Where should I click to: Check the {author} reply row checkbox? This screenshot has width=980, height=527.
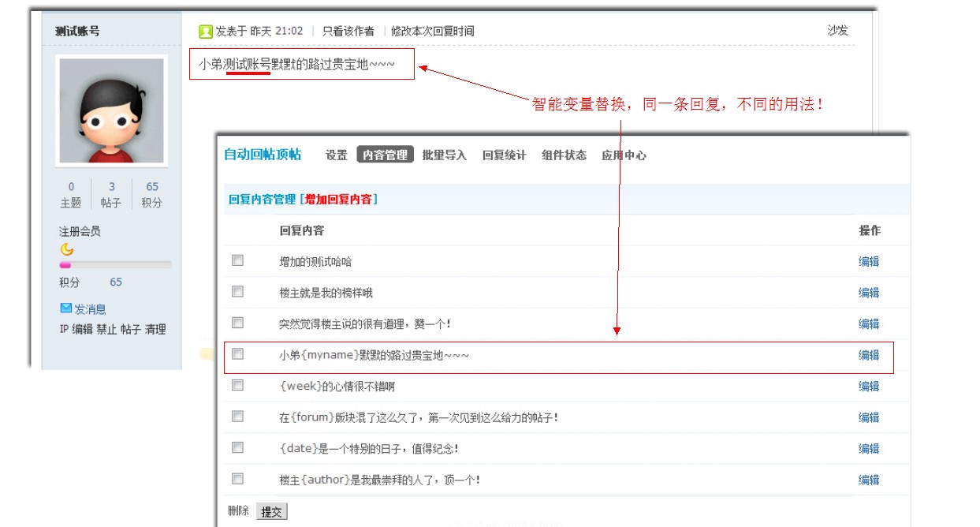[237, 479]
